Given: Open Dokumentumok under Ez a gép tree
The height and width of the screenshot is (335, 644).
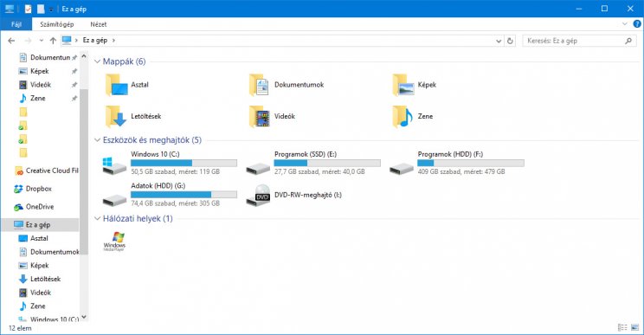Looking at the screenshot, I should point(48,252).
